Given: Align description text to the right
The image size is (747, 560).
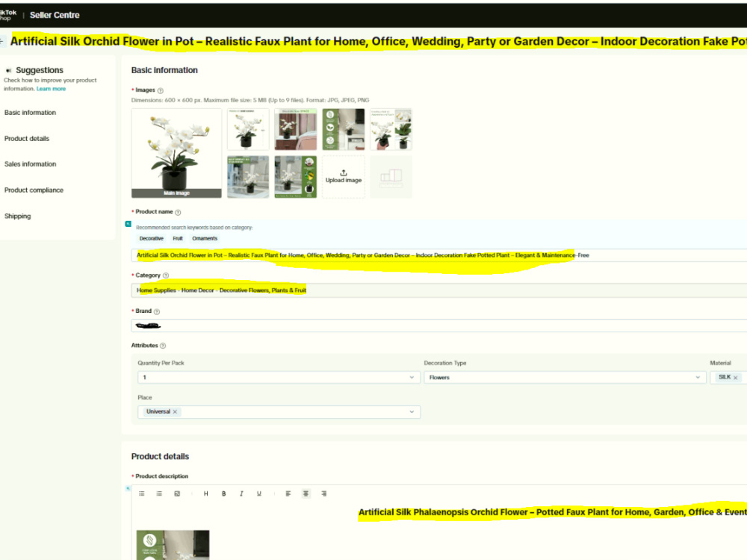Looking at the screenshot, I should click(x=324, y=494).
